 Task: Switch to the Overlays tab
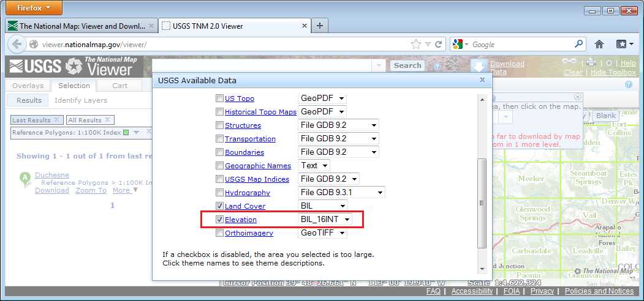[28, 86]
